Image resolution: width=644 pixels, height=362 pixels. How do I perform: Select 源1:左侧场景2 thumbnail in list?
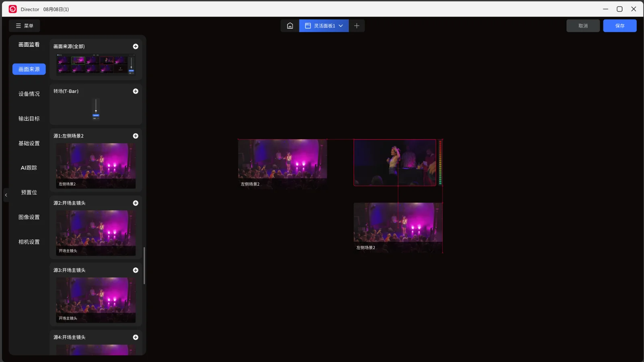click(x=96, y=166)
